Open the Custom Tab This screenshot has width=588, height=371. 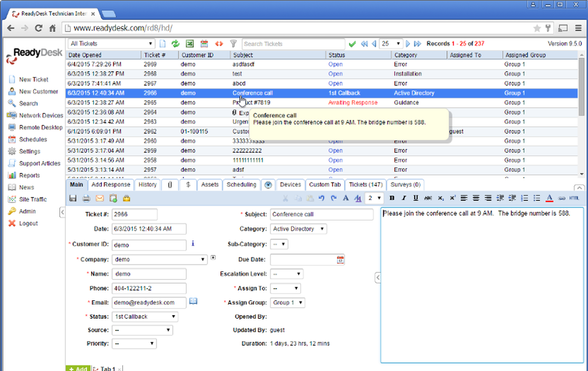coord(325,185)
